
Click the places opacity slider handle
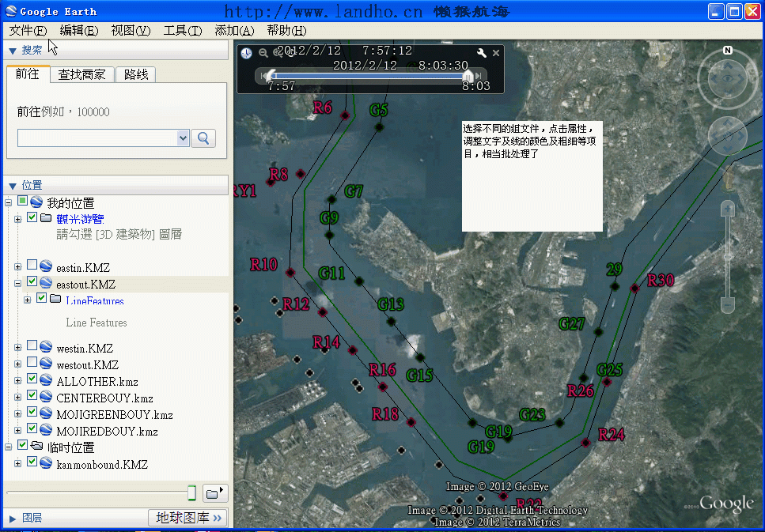(191, 493)
